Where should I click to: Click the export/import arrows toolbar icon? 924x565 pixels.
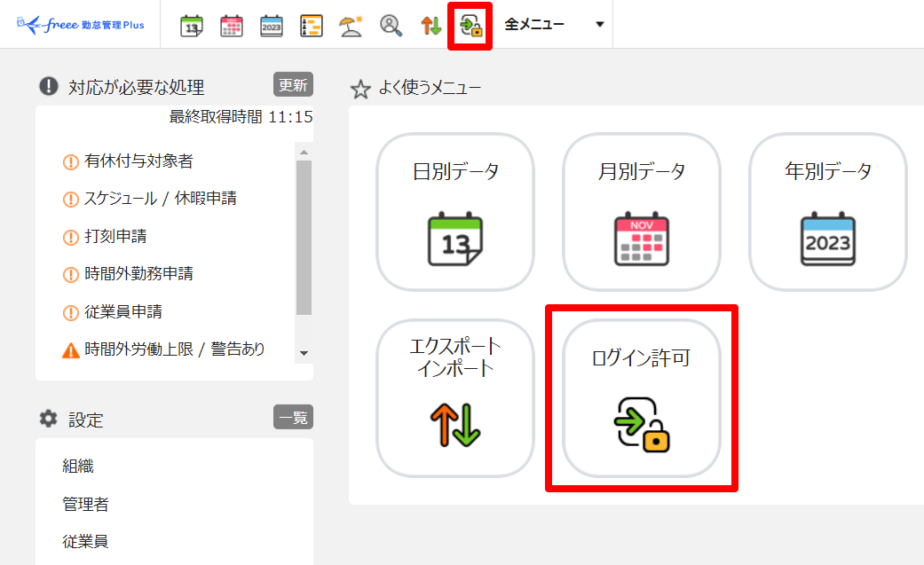click(430, 26)
